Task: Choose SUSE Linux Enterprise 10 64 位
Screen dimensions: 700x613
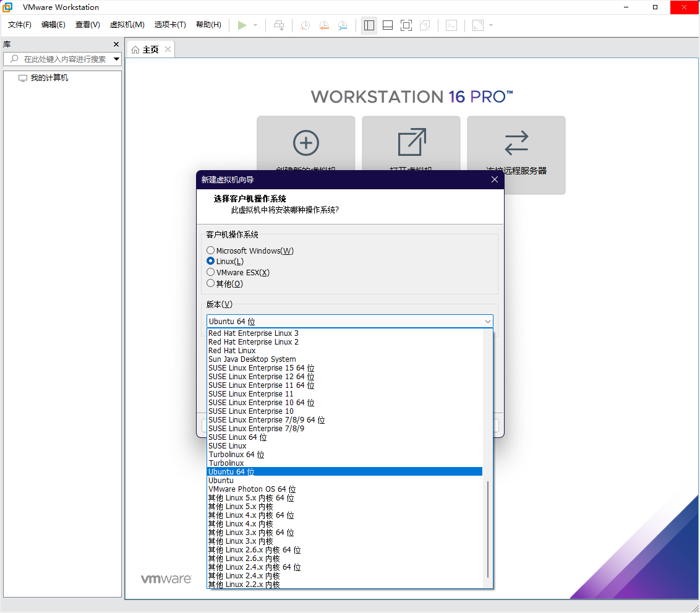Action: [x=345, y=402]
